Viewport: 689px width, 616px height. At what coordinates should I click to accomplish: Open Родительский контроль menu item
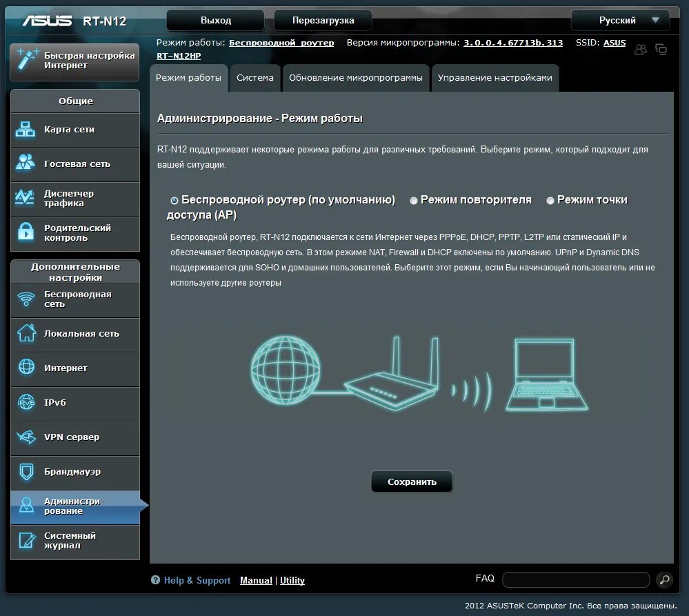75,233
